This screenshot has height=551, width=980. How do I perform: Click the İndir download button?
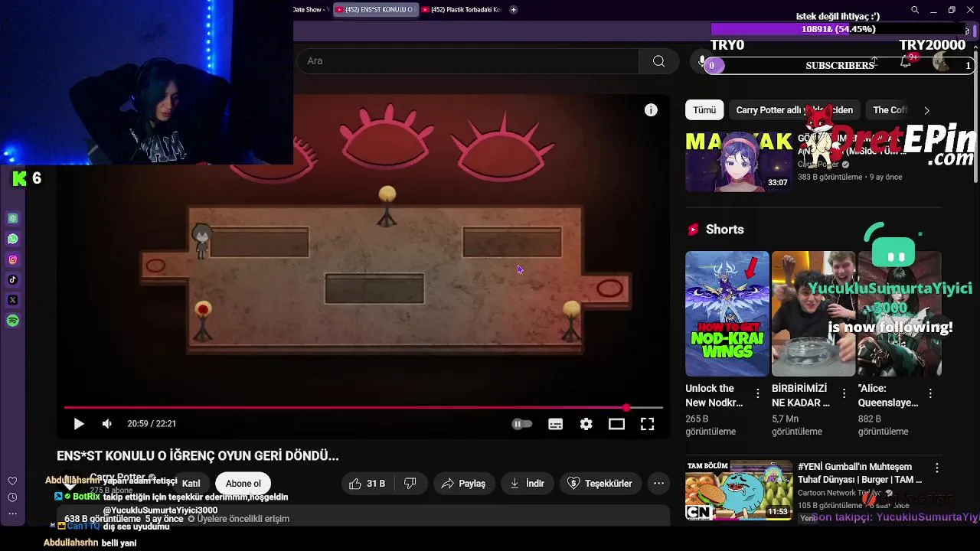coord(528,484)
